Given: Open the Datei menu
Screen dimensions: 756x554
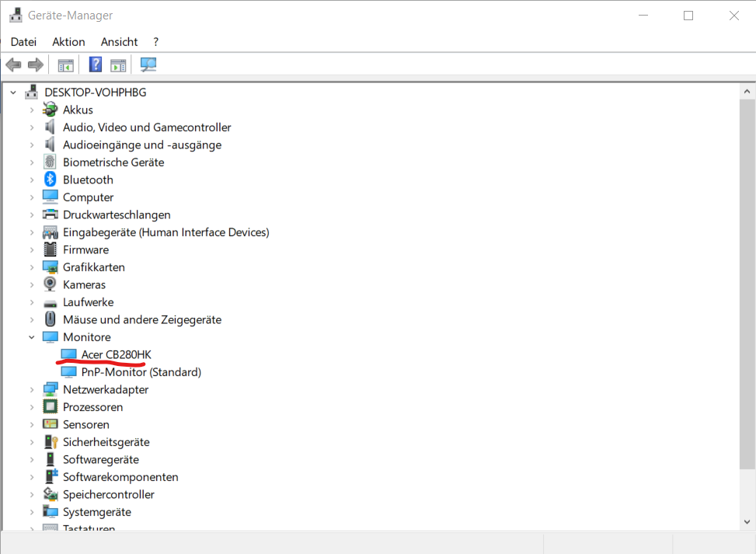Looking at the screenshot, I should pos(23,42).
